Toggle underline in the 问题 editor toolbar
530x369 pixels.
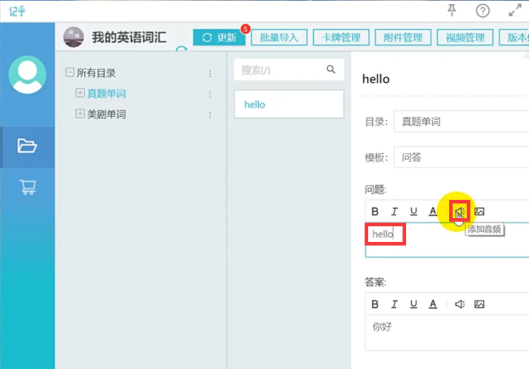413,212
